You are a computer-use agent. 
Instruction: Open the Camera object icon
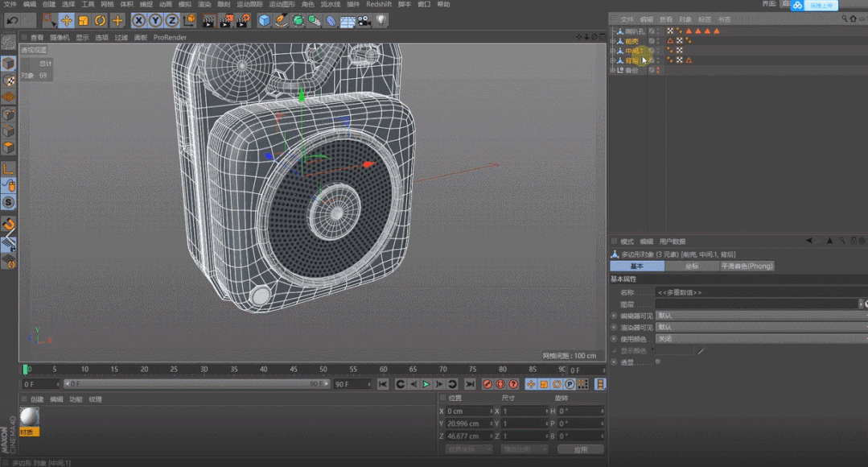[364, 20]
